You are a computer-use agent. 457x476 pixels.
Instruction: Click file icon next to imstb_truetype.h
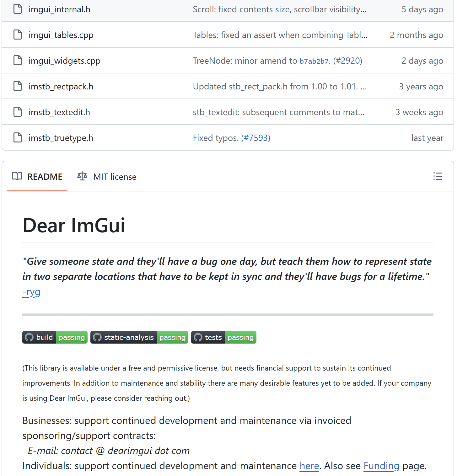(x=18, y=138)
